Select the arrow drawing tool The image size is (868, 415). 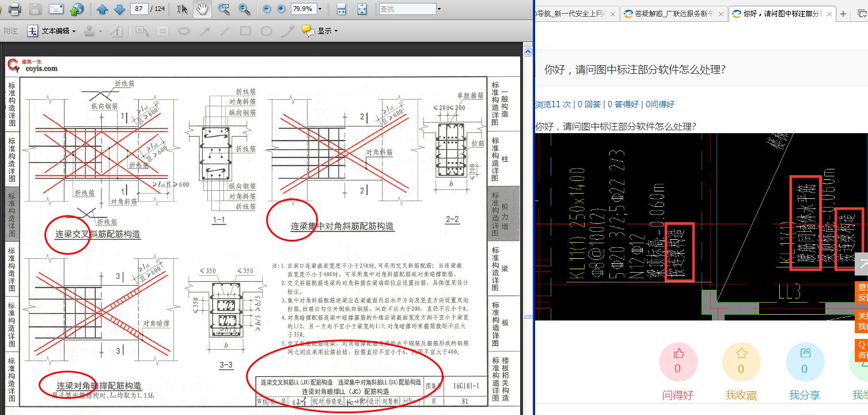pyautogui.click(x=204, y=31)
